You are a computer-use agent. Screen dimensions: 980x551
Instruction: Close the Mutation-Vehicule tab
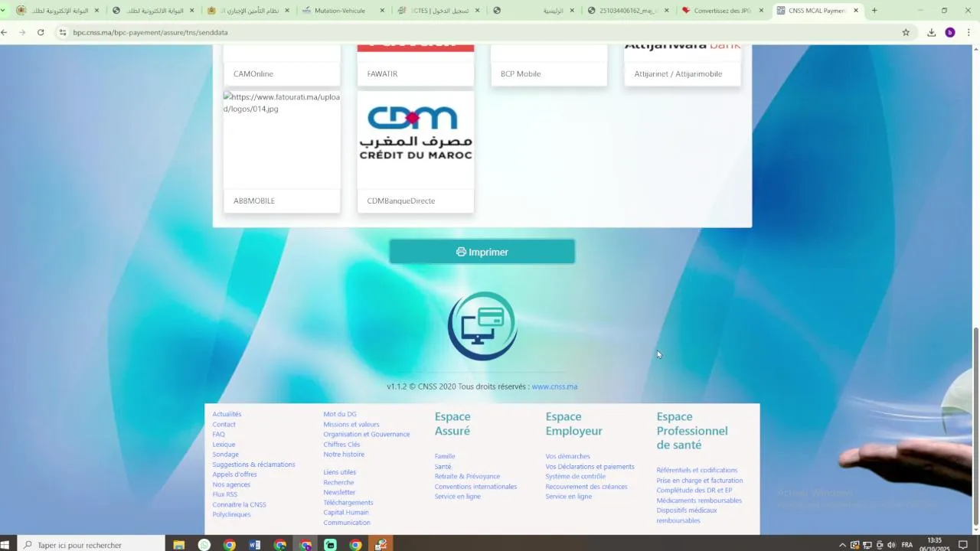[x=382, y=11]
